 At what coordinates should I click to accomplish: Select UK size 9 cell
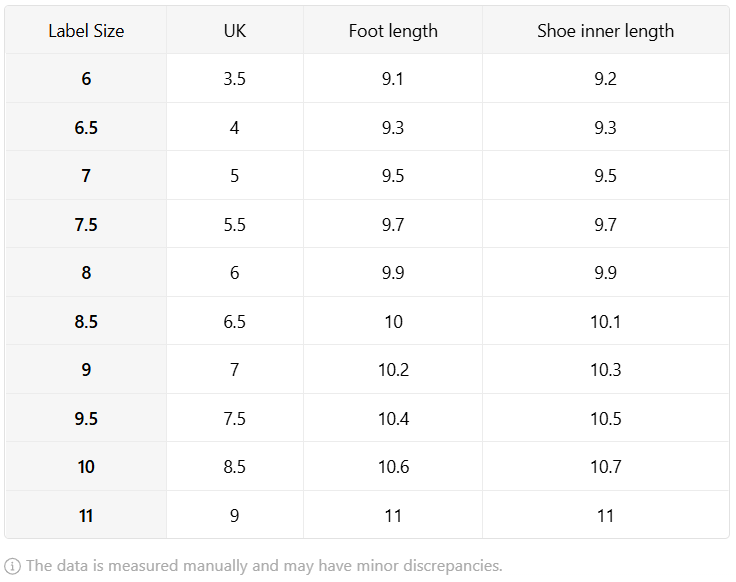[235, 515]
